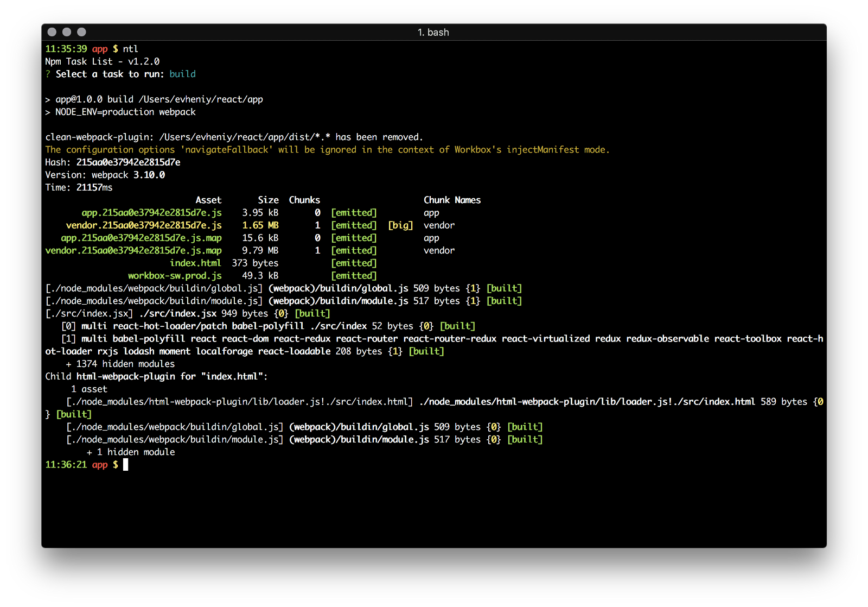Click the "+ 1374 hidden modules" line
This screenshot has height=607, width=868.
coord(120,364)
